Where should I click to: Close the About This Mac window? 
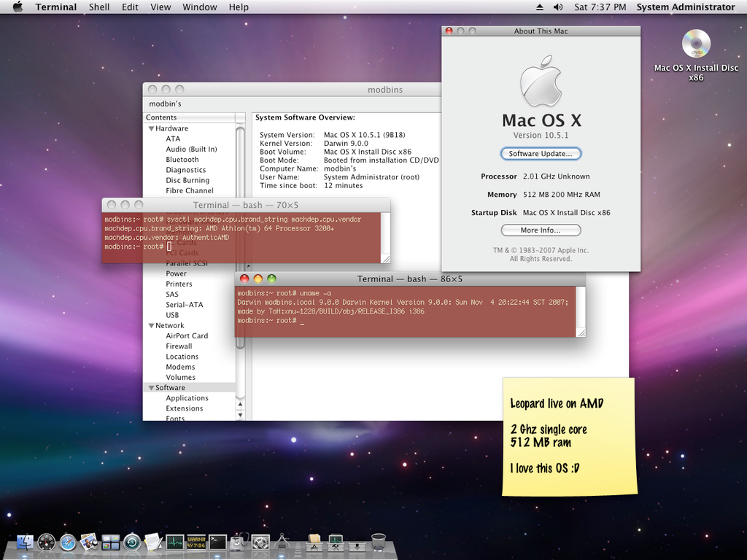[449, 31]
